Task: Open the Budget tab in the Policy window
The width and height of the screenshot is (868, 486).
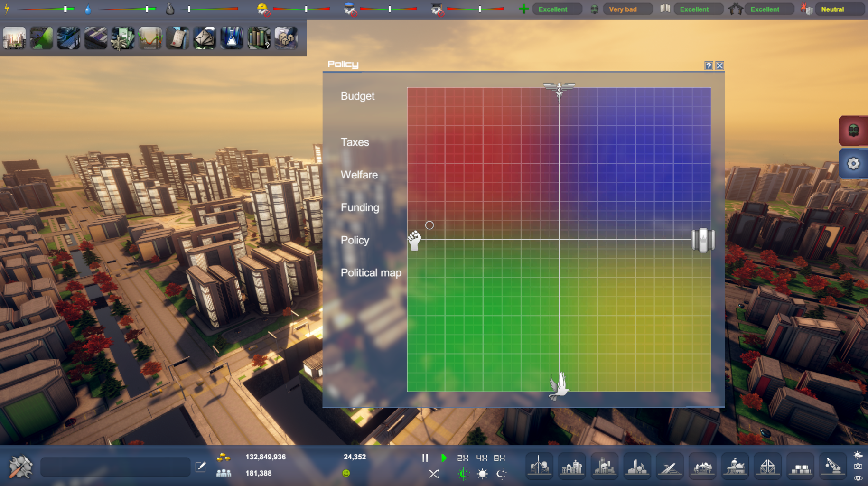Action: point(357,96)
